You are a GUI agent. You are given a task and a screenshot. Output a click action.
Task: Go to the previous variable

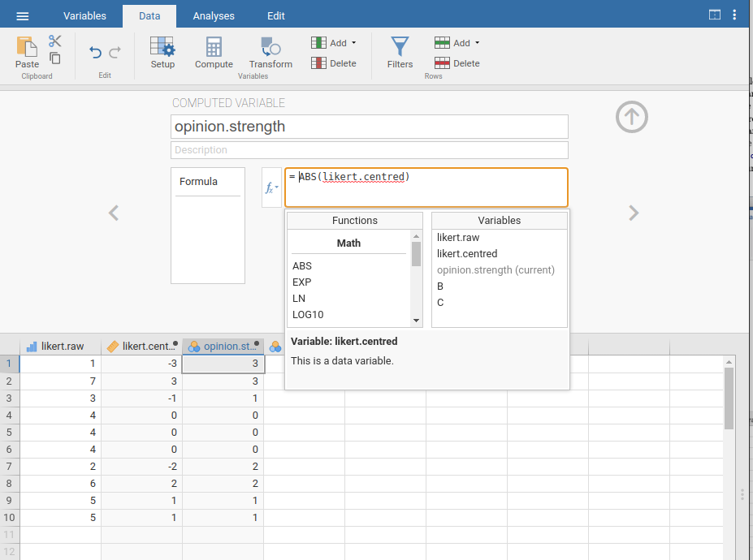pyautogui.click(x=114, y=213)
